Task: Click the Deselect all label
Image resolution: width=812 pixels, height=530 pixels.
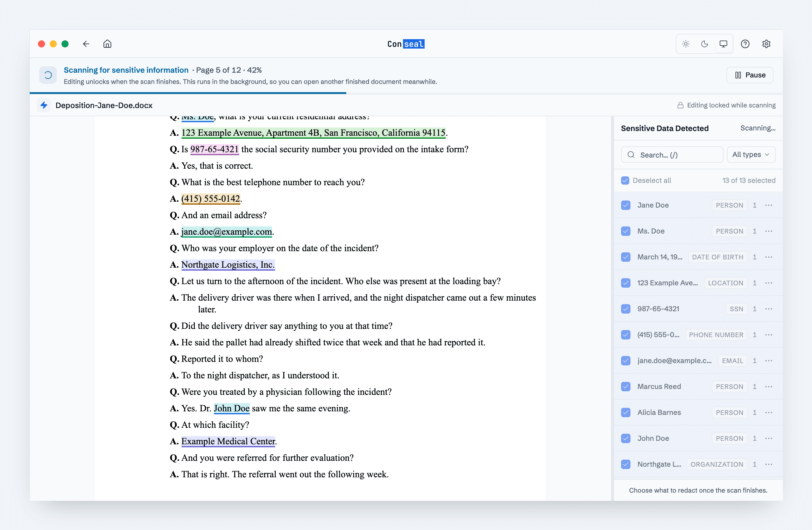Action: point(652,180)
